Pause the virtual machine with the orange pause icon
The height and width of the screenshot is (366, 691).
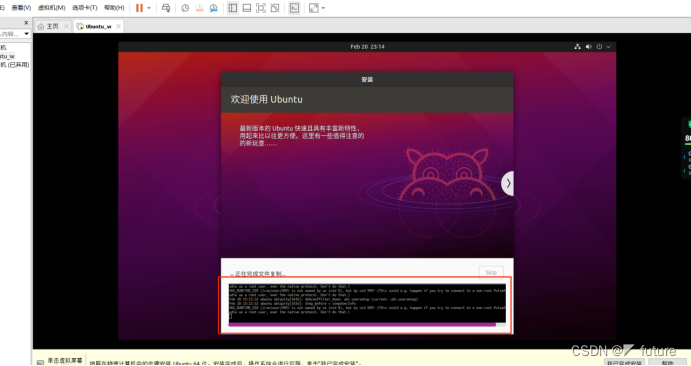[139, 8]
